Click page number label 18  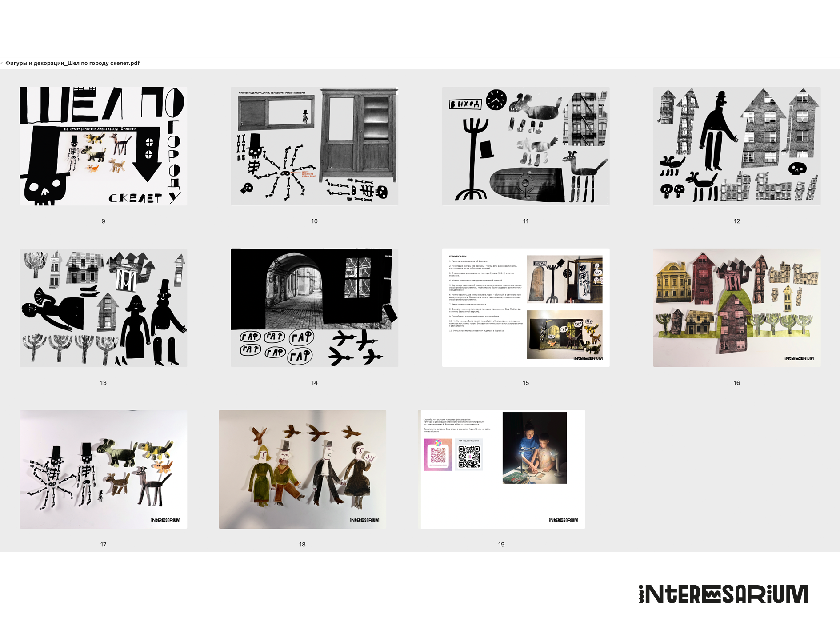click(x=302, y=544)
